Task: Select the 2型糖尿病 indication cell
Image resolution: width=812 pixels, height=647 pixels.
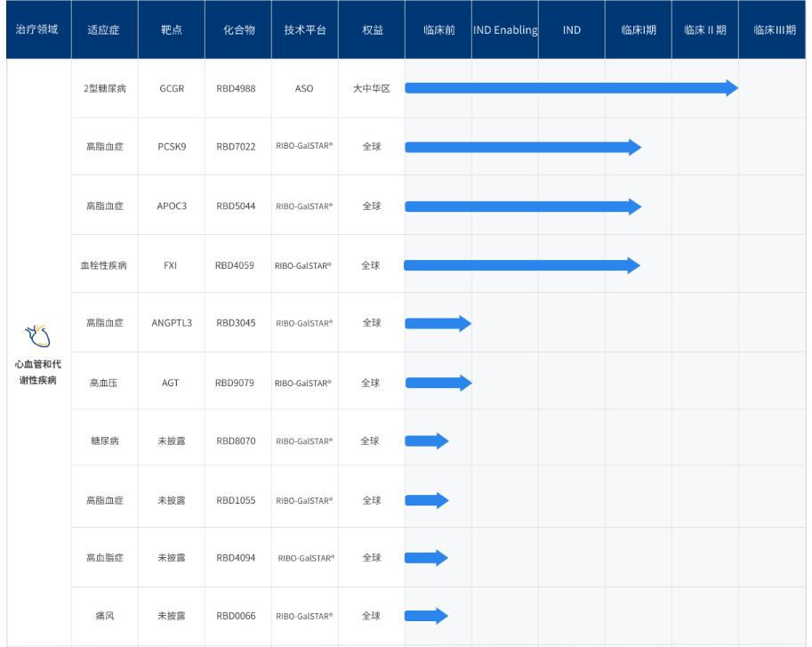Action: click(105, 89)
